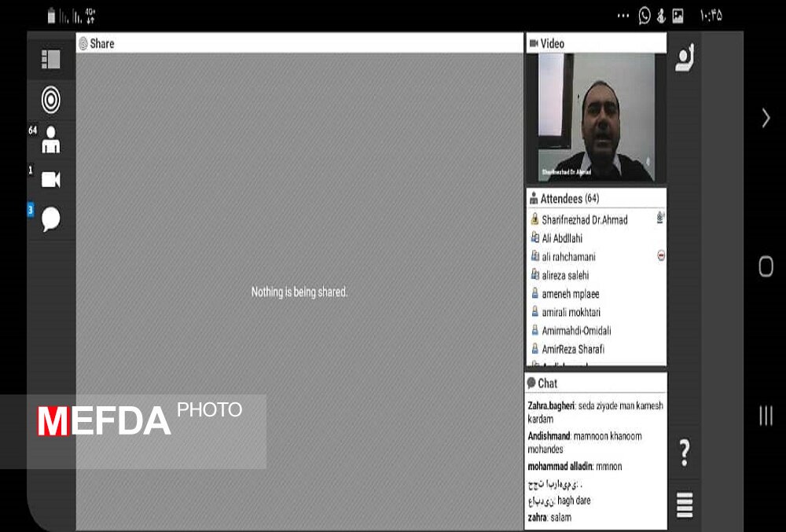Select attendee alireza salehi in list
This screenshot has height=532, width=786.
point(565,275)
